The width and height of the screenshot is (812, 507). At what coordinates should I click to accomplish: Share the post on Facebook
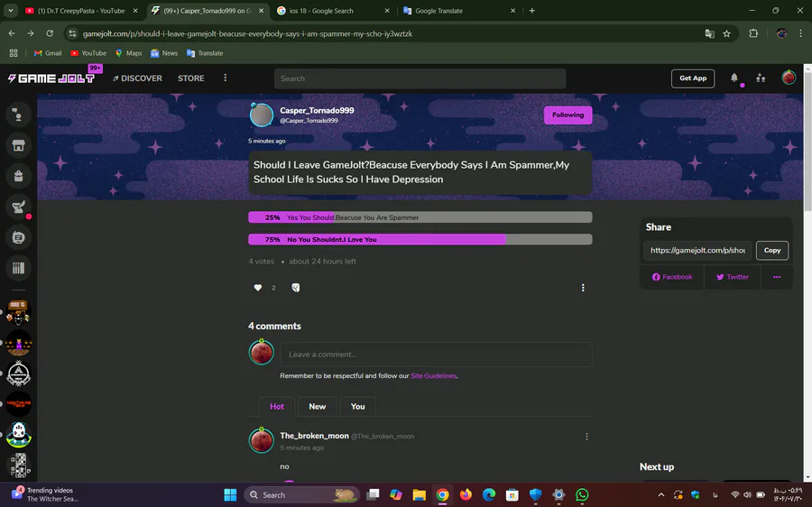pyautogui.click(x=671, y=277)
